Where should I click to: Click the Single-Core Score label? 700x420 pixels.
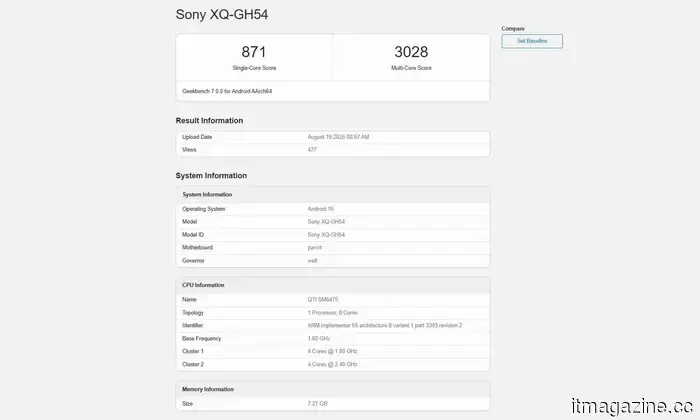(x=254, y=68)
